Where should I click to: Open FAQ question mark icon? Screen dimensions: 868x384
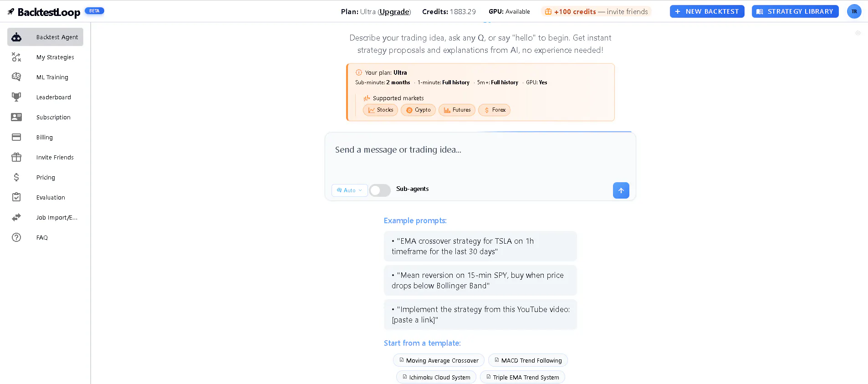tap(16, 237)
